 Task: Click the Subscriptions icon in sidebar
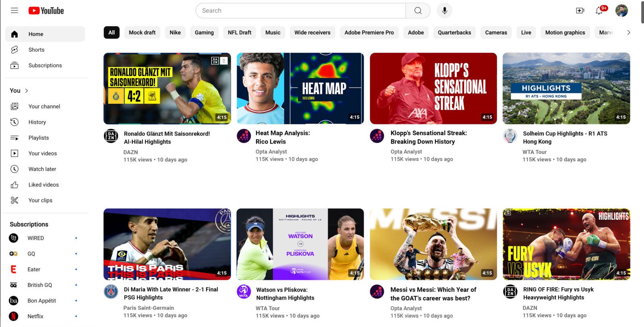click(x=14, y=66)
